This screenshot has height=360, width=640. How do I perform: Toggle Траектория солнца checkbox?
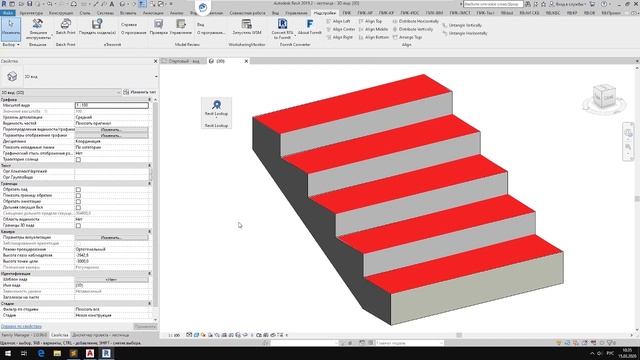pos(78,160)
